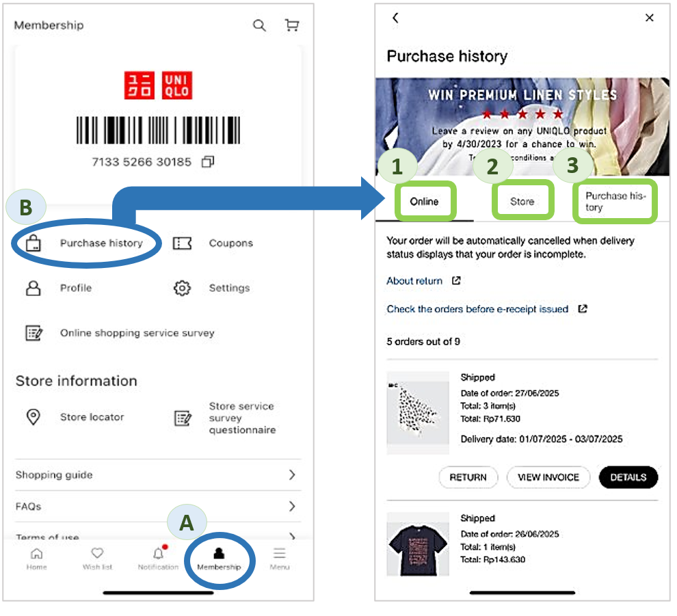Open Profile from the person icon
677x616 pixels.
tap(33, 289)
